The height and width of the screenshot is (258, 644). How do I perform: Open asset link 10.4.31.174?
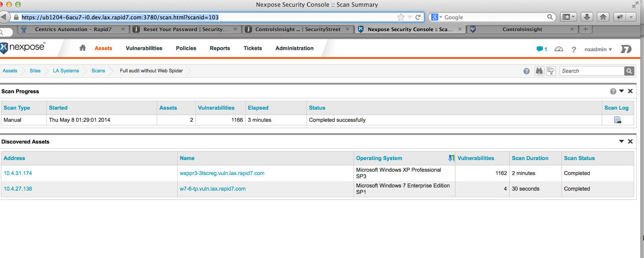click(x=18, y=173)
